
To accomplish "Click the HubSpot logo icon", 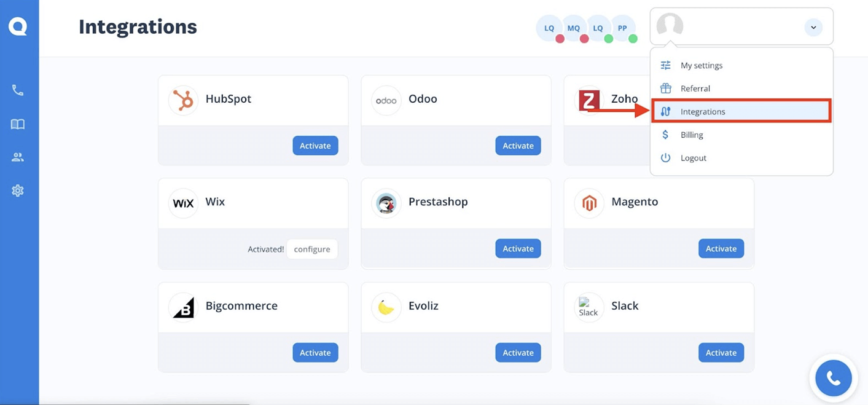I will click(x=183, y=100).
